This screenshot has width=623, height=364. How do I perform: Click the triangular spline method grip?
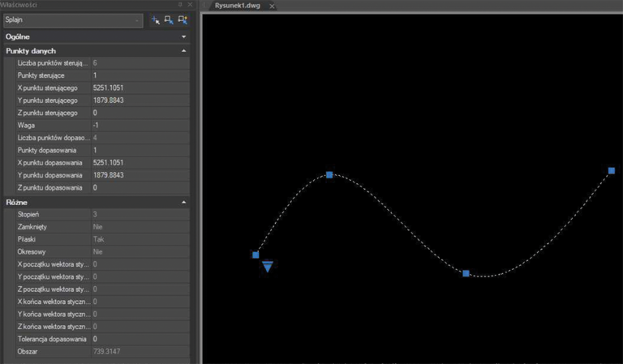pos(267,266)
